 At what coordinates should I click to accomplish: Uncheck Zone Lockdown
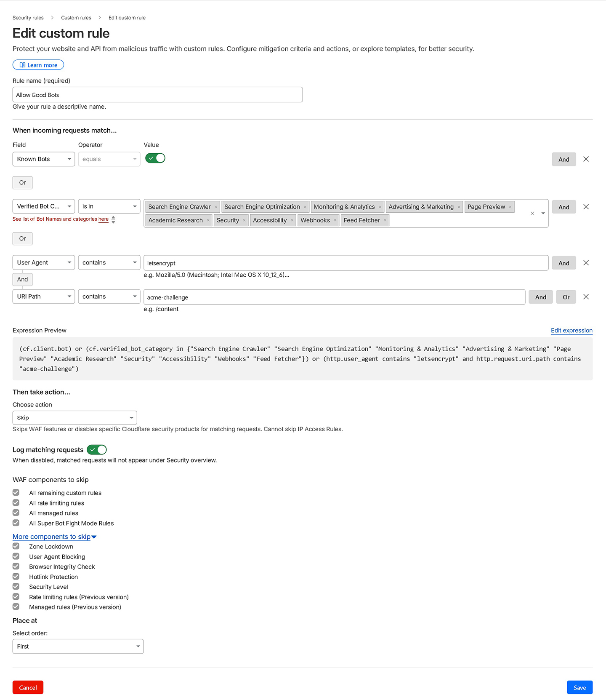16,546
